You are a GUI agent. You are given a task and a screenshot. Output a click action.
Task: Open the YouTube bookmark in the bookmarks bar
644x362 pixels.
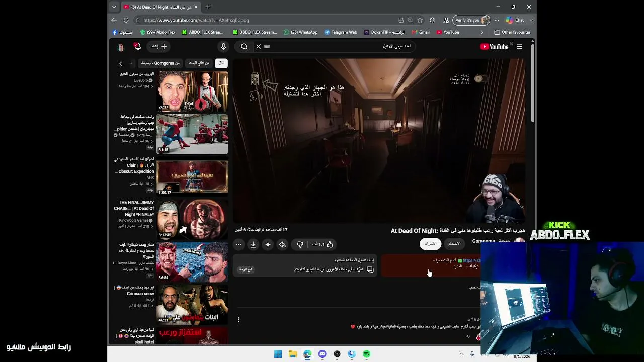tap(448, 32)
